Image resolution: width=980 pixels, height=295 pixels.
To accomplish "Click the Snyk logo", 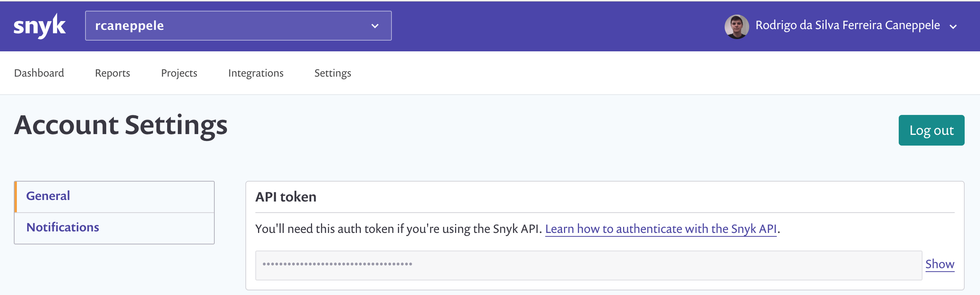I will pos(39,26).
